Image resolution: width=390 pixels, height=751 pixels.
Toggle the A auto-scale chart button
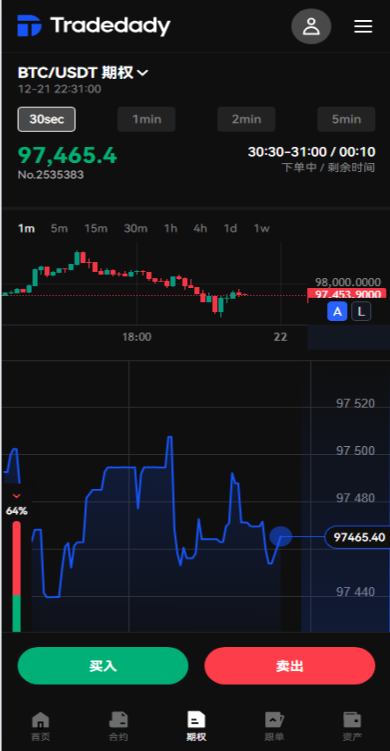(337, 312)
